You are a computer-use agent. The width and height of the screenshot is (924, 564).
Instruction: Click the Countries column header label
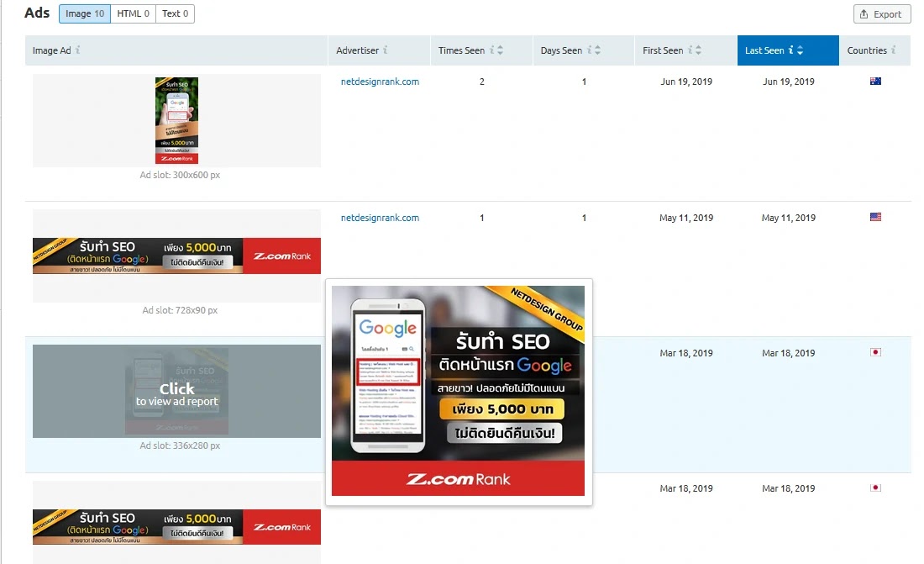(x=867, y=50)
